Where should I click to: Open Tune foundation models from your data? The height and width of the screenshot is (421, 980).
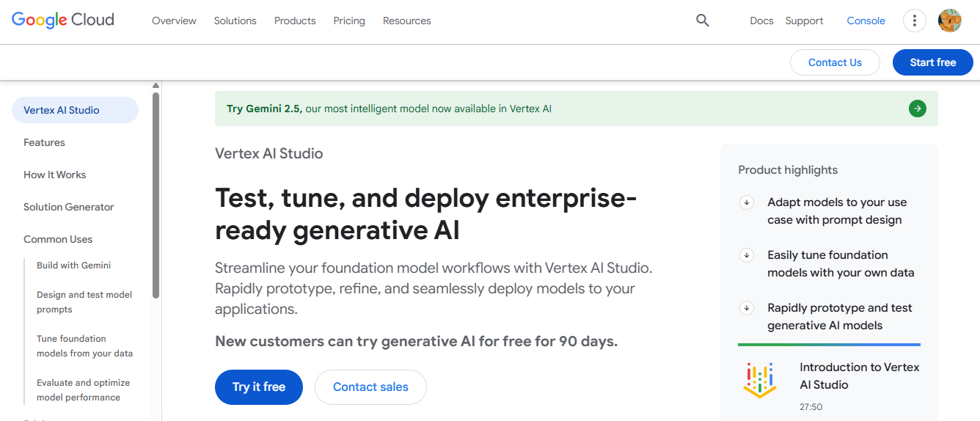click(x=85, y=346)
